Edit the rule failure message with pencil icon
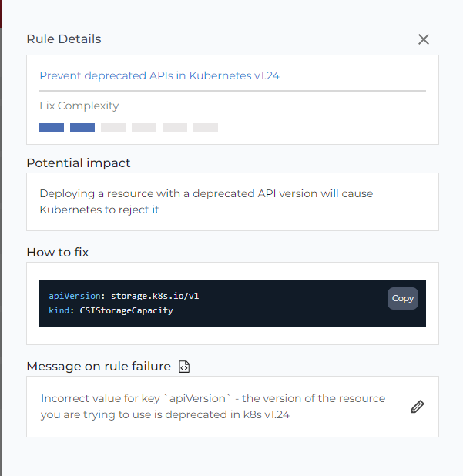This screenshot has height=476, width=463. pyautogui.click(x=418, y=407)
